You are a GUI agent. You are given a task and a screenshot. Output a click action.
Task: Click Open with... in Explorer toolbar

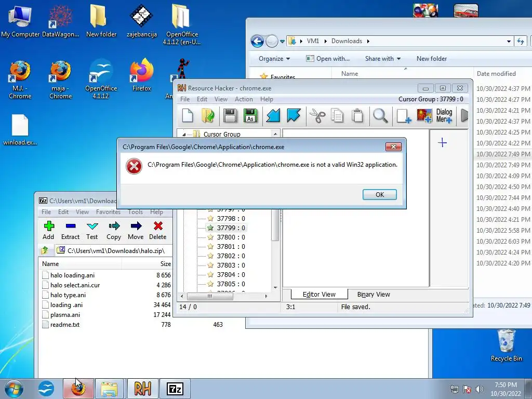pyautogui.click(x=328, y=59)
